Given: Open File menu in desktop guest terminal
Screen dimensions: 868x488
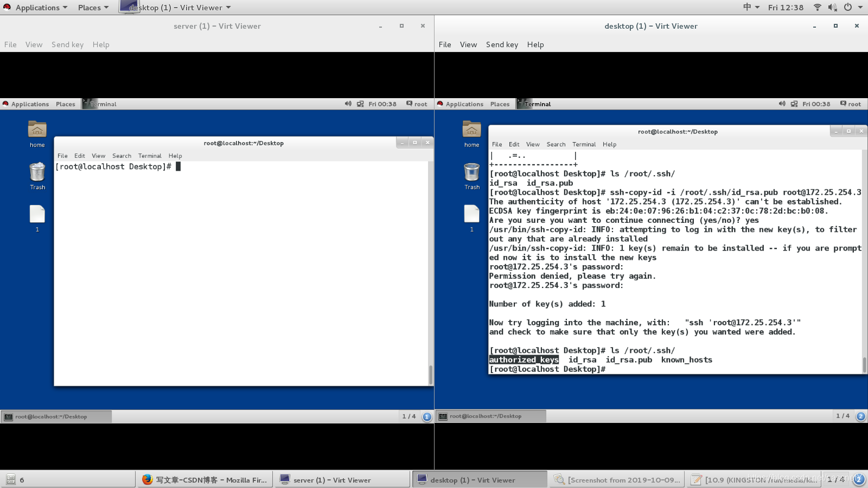Looking at the screenshot, I should pyautogui.click(x=497, y=144).
